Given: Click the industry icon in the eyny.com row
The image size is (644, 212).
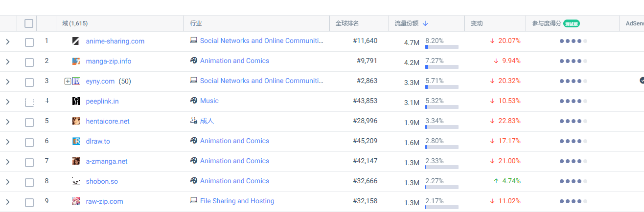Looking at the screenshot, I should point(194,81).
